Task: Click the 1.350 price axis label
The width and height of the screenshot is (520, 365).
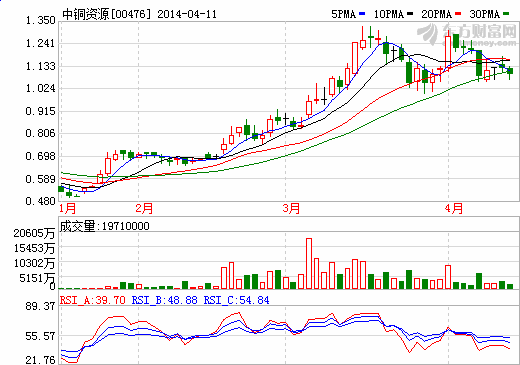Action: pyautogui.click(x=41, y=21)
